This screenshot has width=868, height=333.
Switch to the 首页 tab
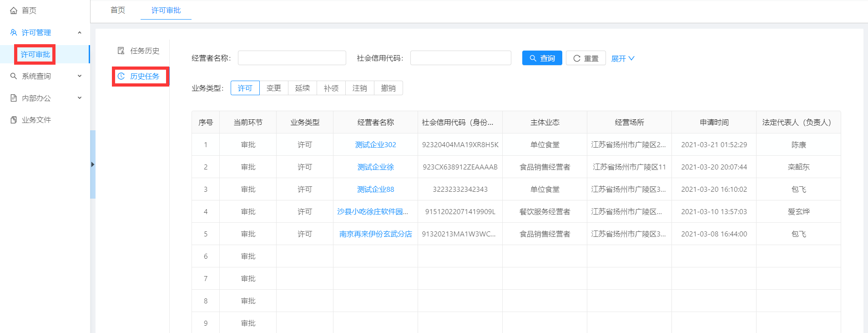[x=118, y=10]
